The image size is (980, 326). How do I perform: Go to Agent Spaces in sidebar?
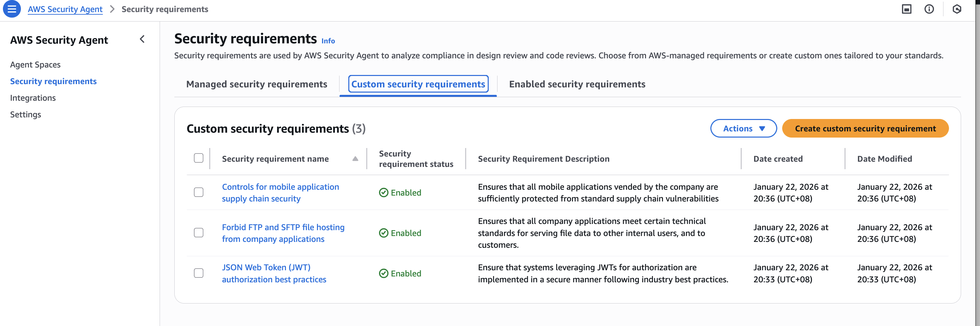35,65
